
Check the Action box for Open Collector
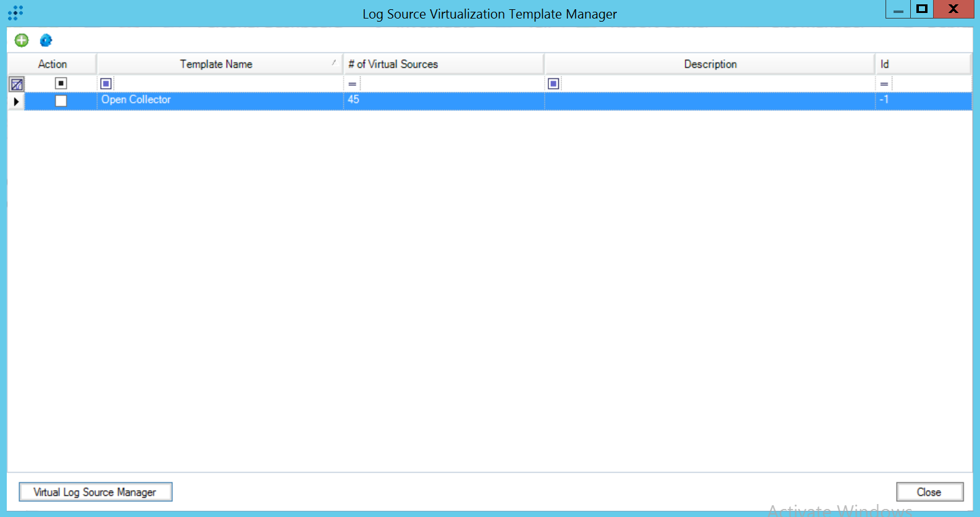[61, 101]
